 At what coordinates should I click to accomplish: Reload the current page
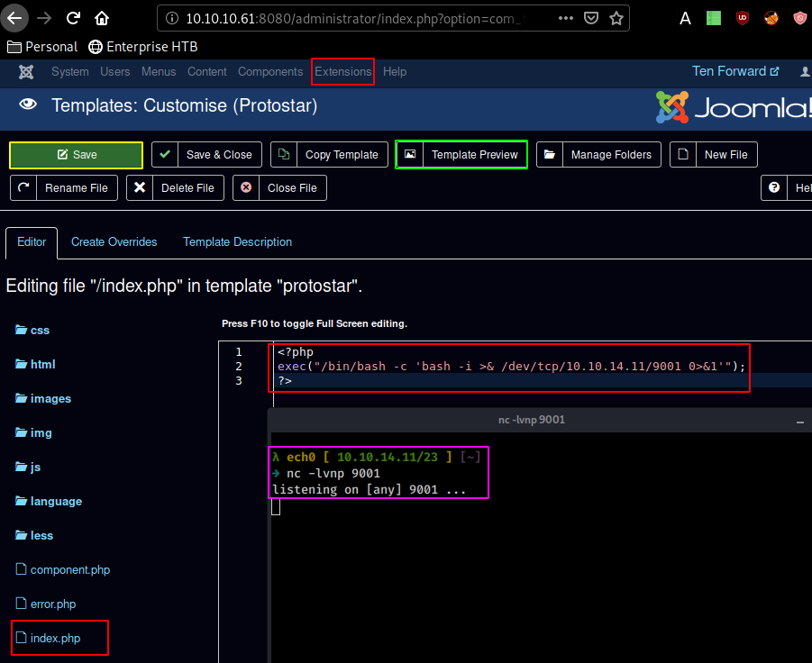pos(73,18)
